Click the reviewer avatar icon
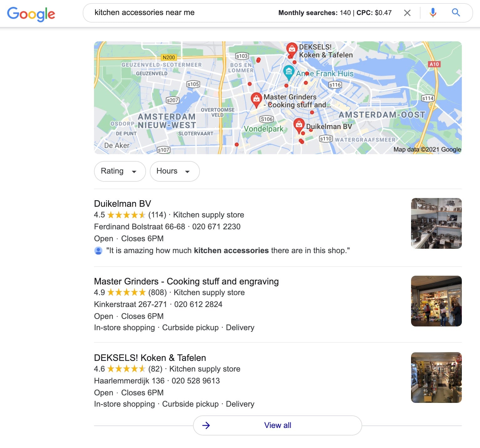 click(98, 251)
